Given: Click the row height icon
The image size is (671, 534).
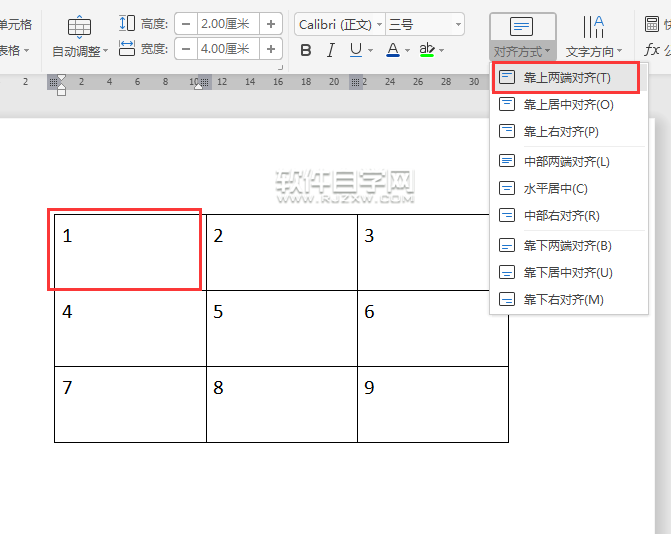Looking at the screenshot, I should tap(127, 23).
